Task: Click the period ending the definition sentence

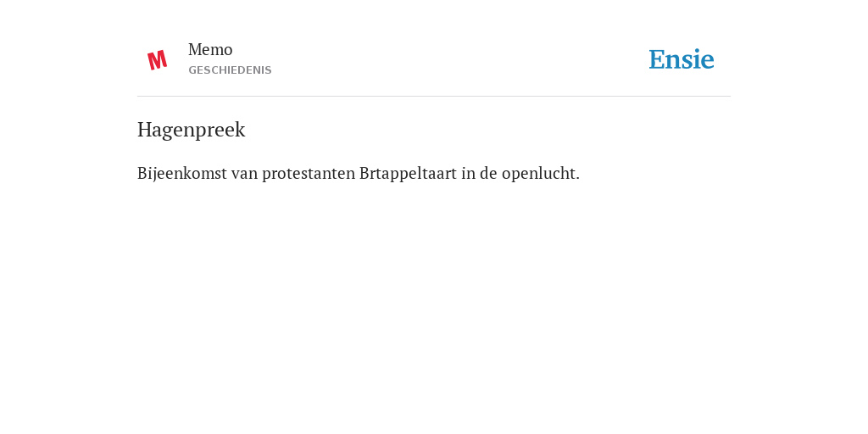Action: coord(577,179)
